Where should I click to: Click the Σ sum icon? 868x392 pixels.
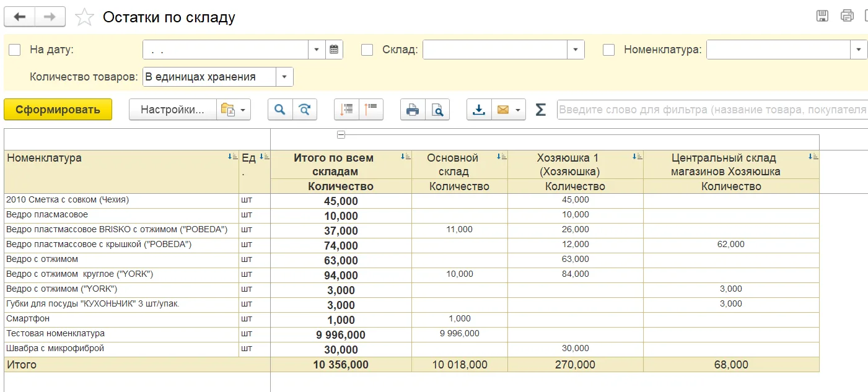pyautogui.click(x=541, y=110)
